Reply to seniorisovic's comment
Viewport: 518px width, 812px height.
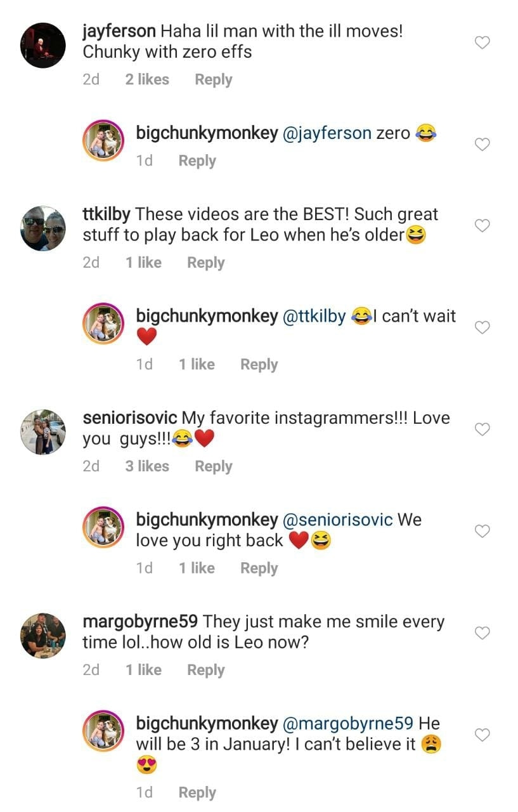tap(213, 466)
